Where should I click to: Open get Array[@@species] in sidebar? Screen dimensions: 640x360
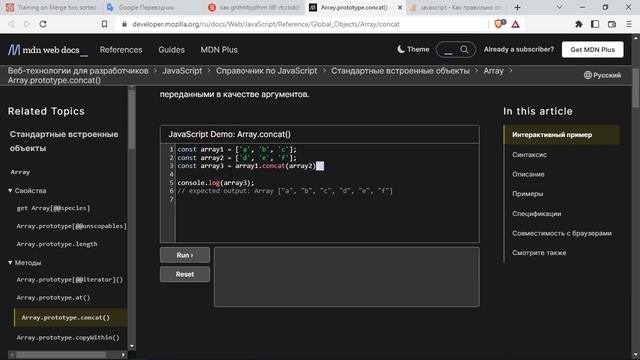point(53,208)
